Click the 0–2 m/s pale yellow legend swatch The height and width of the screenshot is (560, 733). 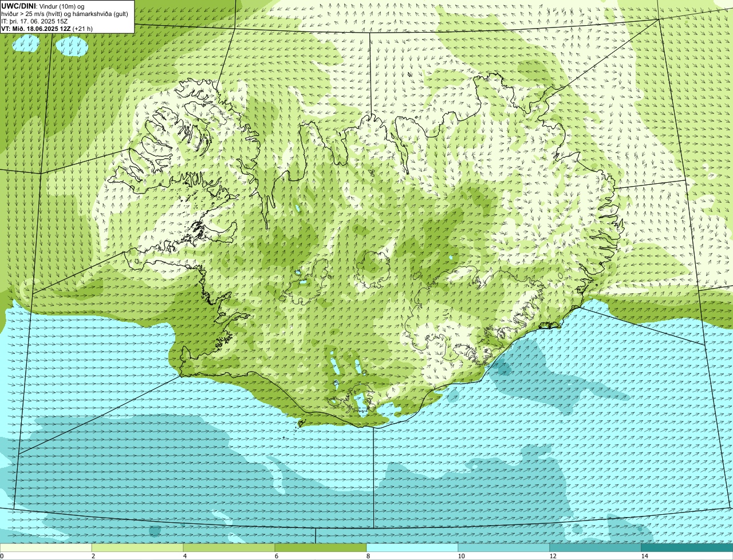(x=46, y=547)
